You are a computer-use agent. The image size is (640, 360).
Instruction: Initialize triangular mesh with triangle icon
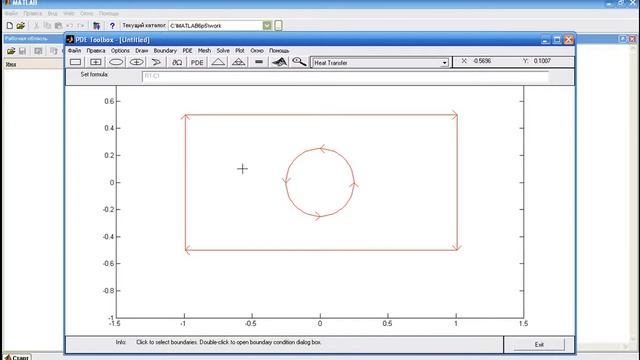pyautogui.click(x=218, y=62)
